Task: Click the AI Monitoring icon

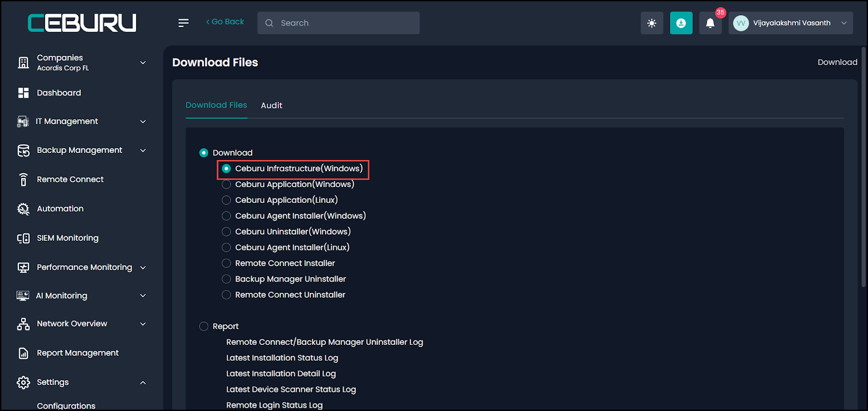Action: coord(23,296)
